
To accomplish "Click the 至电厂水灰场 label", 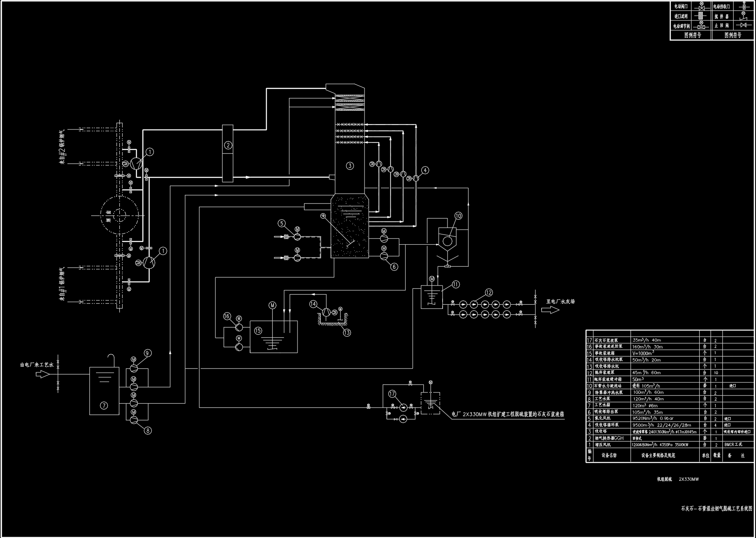I will pos(561,301).
